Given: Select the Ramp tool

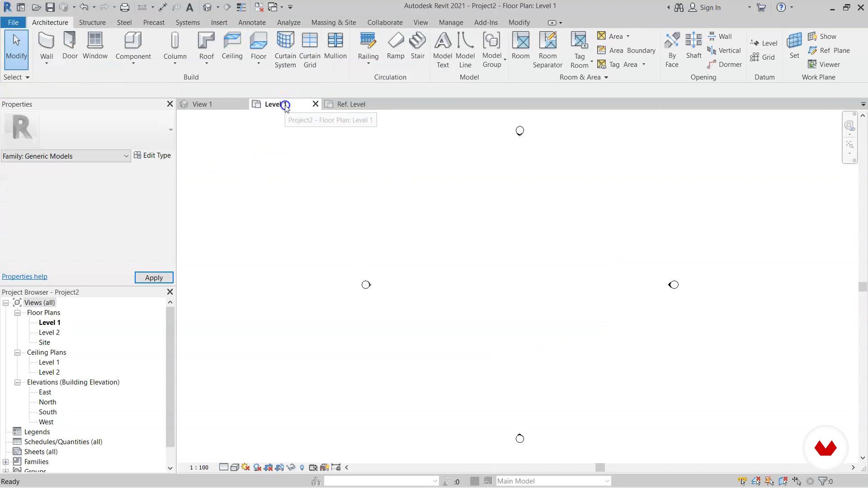Looking at the screenshot, I should click(x=396, y=47).
